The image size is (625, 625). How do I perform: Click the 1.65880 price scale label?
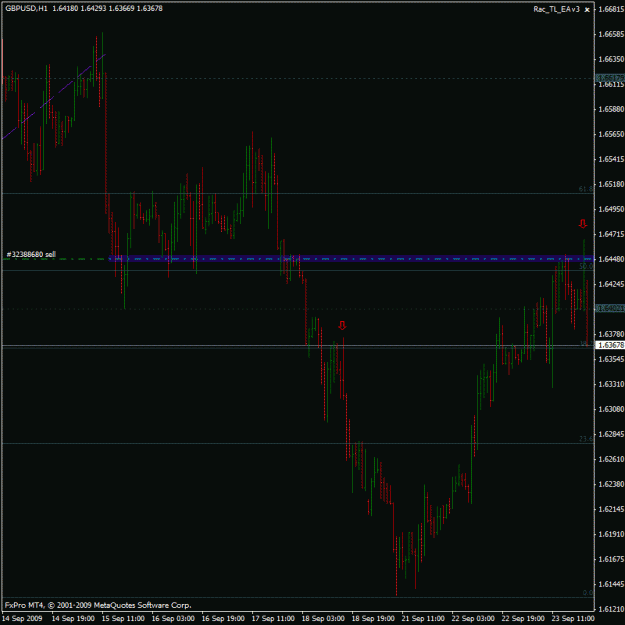[611, 109]
